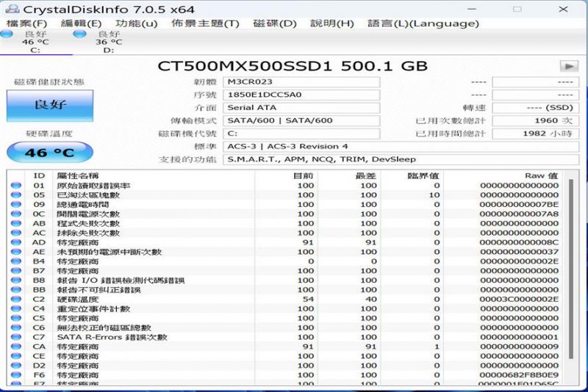Open the 功能(u) menu
Screen dimensions: 588x392
(x=137, y=23)
